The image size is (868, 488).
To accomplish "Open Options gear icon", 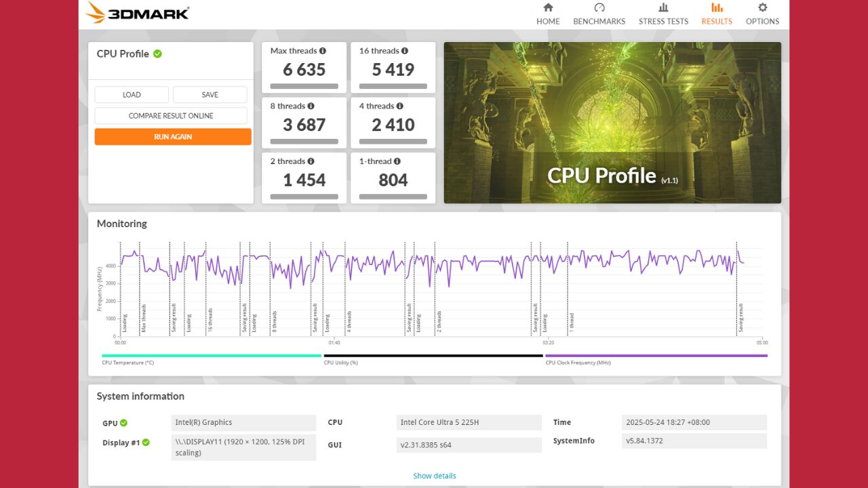I will coord(762,7).
